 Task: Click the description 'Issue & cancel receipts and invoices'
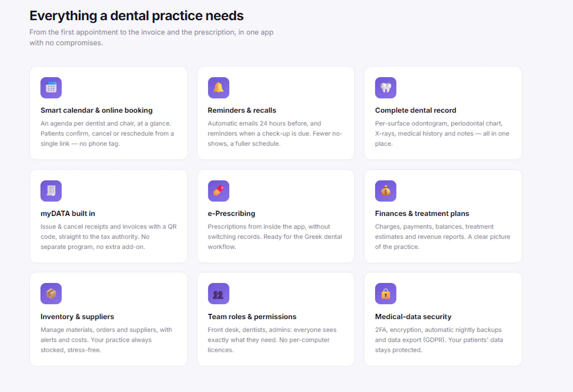coord(109,237)
